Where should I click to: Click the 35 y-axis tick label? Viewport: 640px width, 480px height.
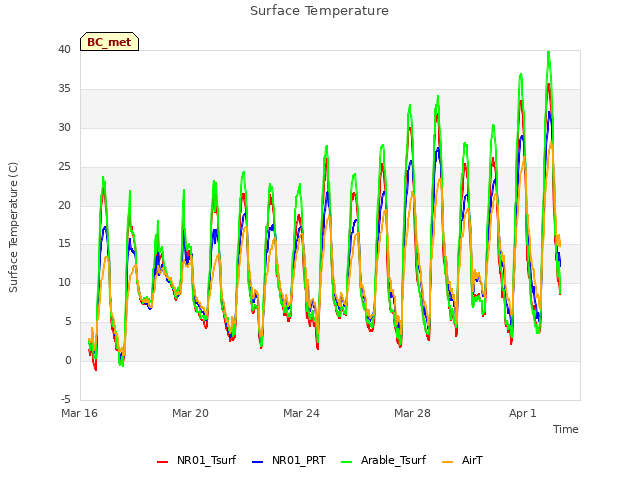pos(64,89)
